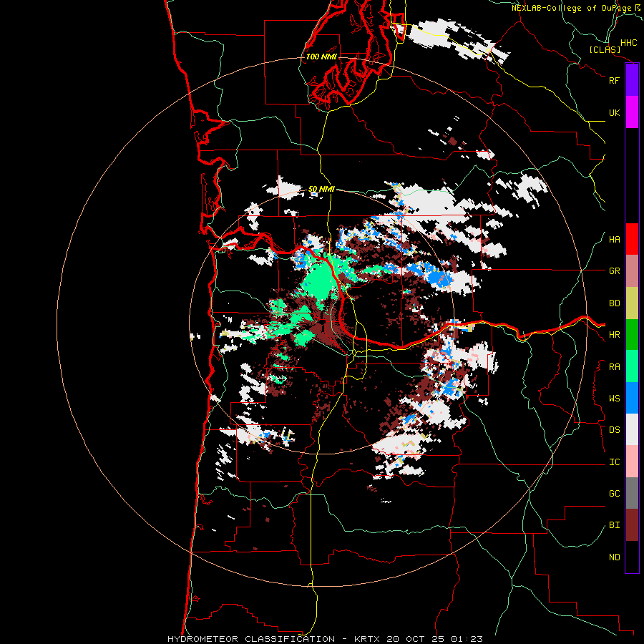Viewport: 644px width, 644px height.
Task: Click the IC legend label
Action: (x=614, y=462)
